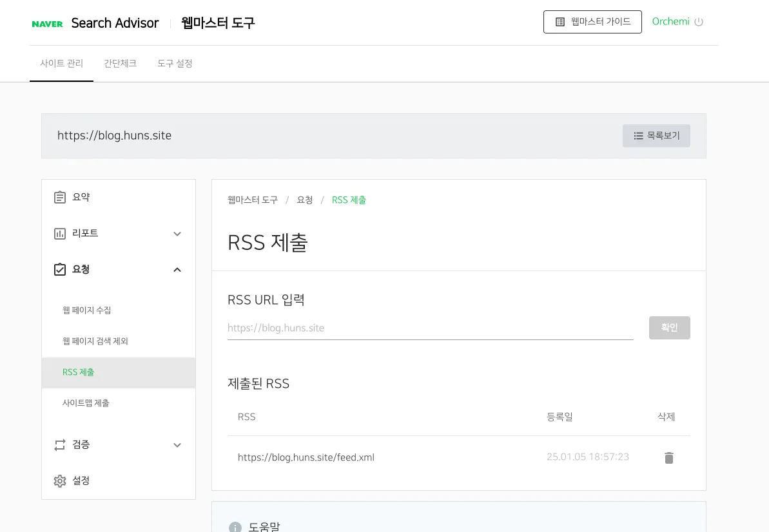769x532 pixels.
Task: Click the 리포트 bar chart icon
Action: point(60,233)
